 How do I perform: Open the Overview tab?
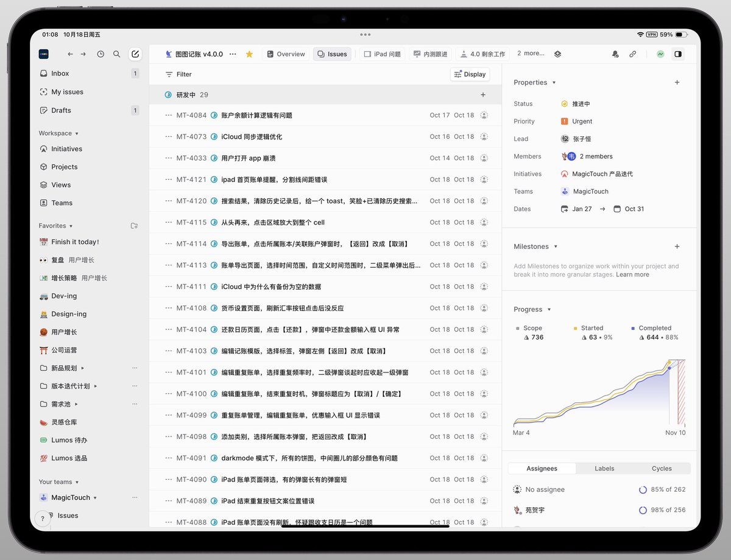point(286,54)
